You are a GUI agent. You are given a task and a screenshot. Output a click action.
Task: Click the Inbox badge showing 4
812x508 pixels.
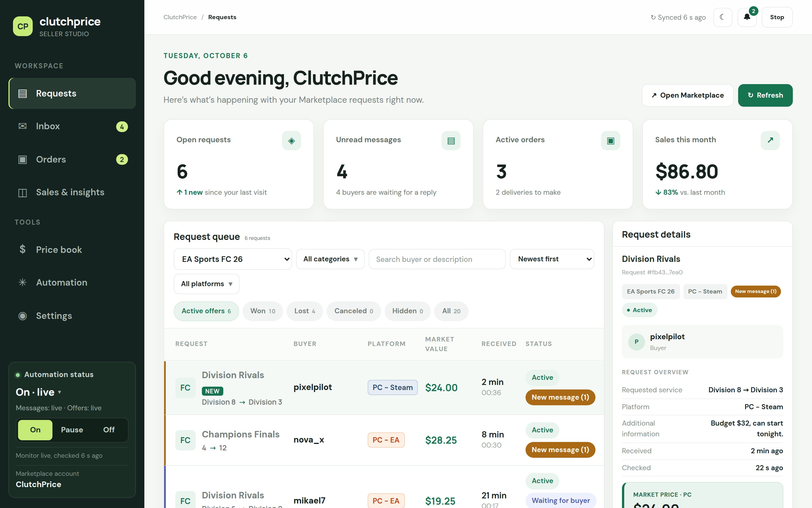click(122, 127)
